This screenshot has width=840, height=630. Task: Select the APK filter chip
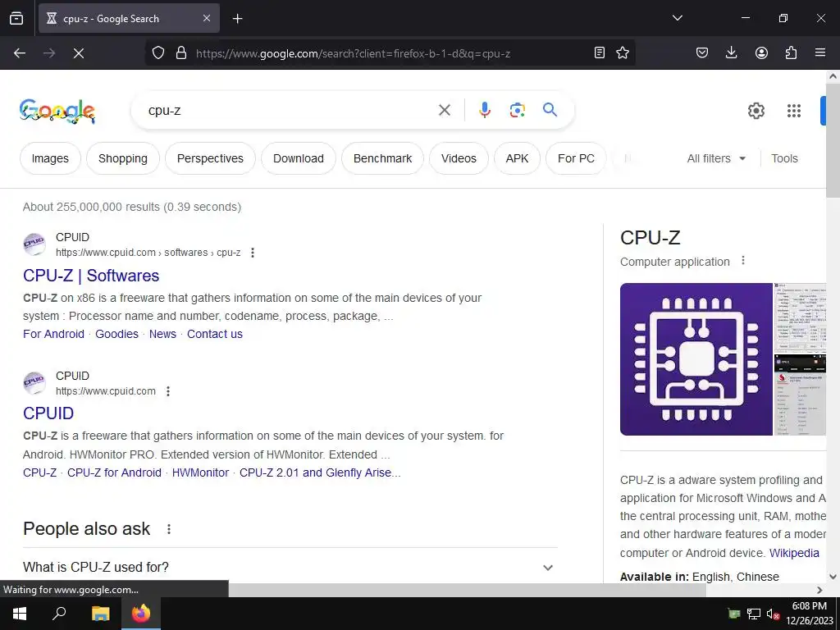click(x=517, y=158)
